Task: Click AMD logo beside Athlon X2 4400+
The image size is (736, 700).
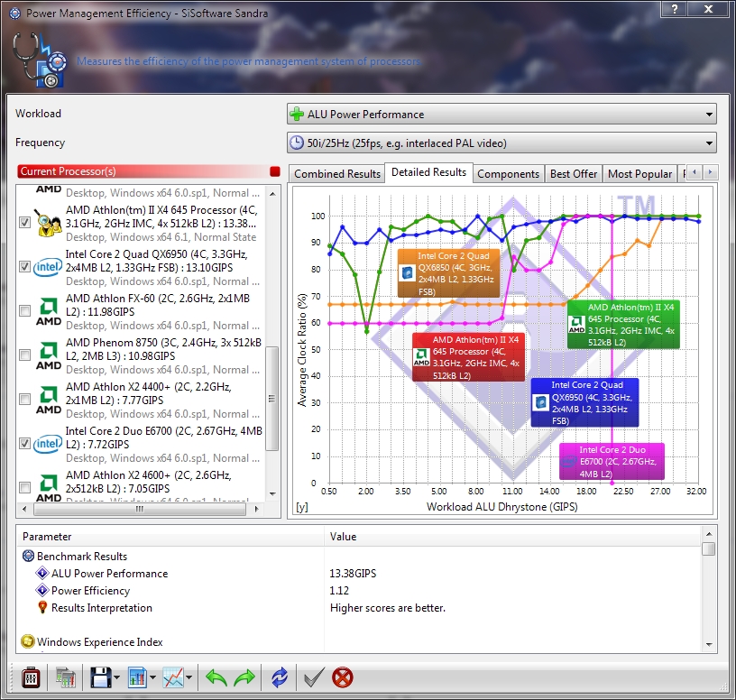Action: point(49,400)
